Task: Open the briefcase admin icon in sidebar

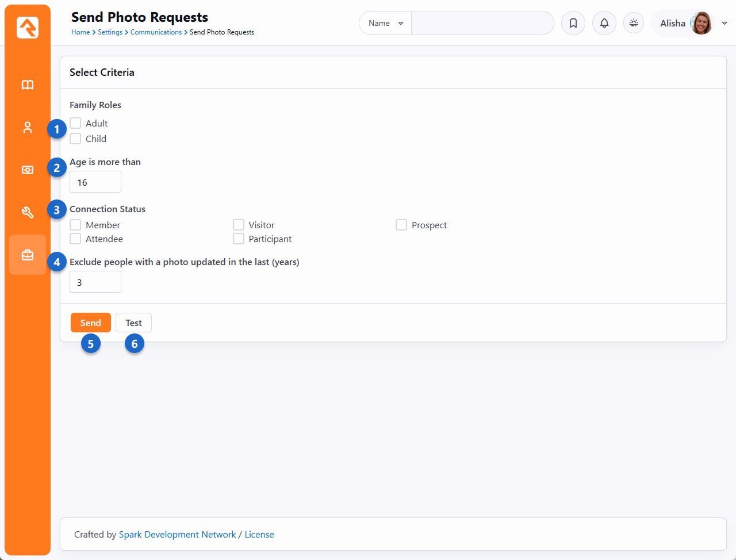Action: [28, 255]
